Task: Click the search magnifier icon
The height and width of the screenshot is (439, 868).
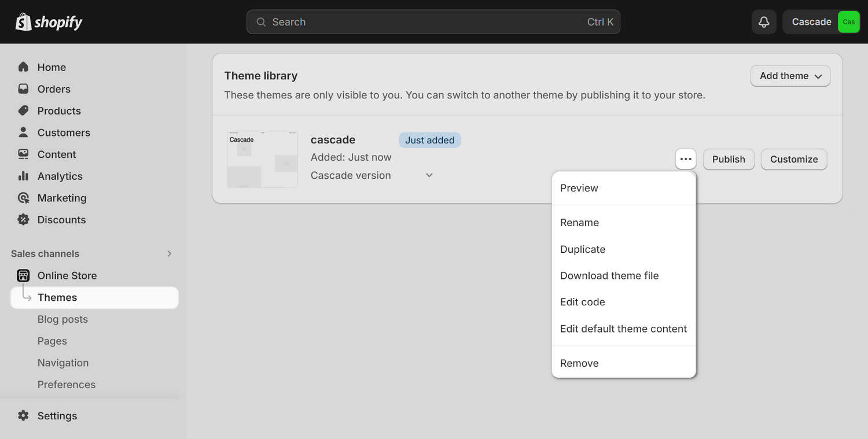Action: pyautogui.click(x=261, y=22)
